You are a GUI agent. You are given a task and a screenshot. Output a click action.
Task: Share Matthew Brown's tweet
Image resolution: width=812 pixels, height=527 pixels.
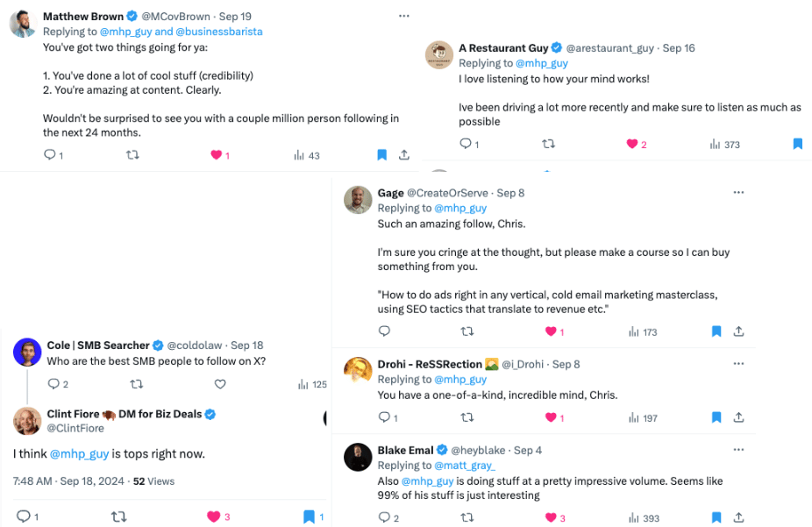click(404, 155)
